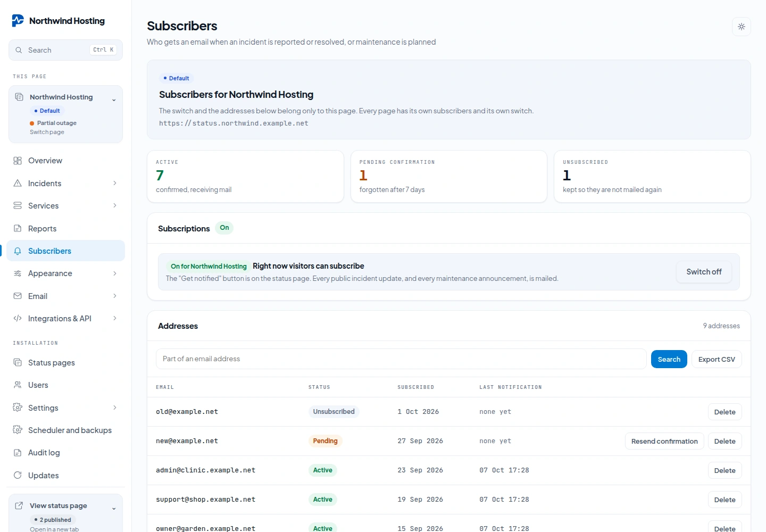Click the Incidents warning triangle icon

coord(18,183)
